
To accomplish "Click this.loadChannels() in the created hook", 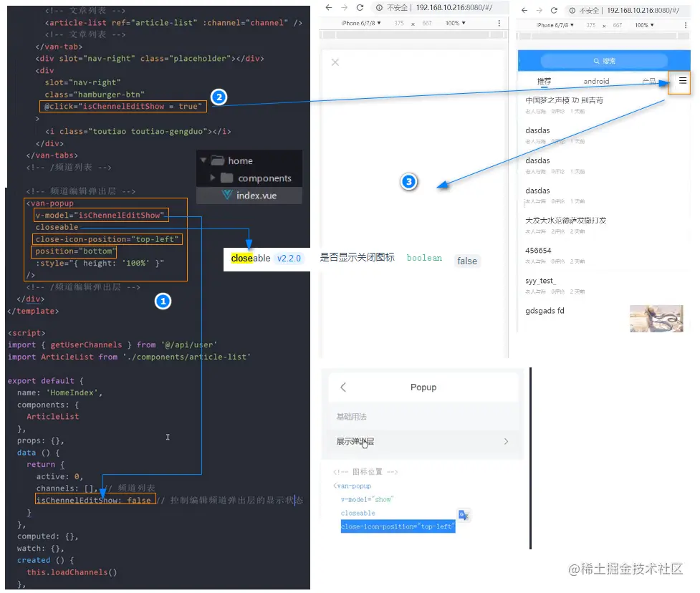I will [72, 572].
